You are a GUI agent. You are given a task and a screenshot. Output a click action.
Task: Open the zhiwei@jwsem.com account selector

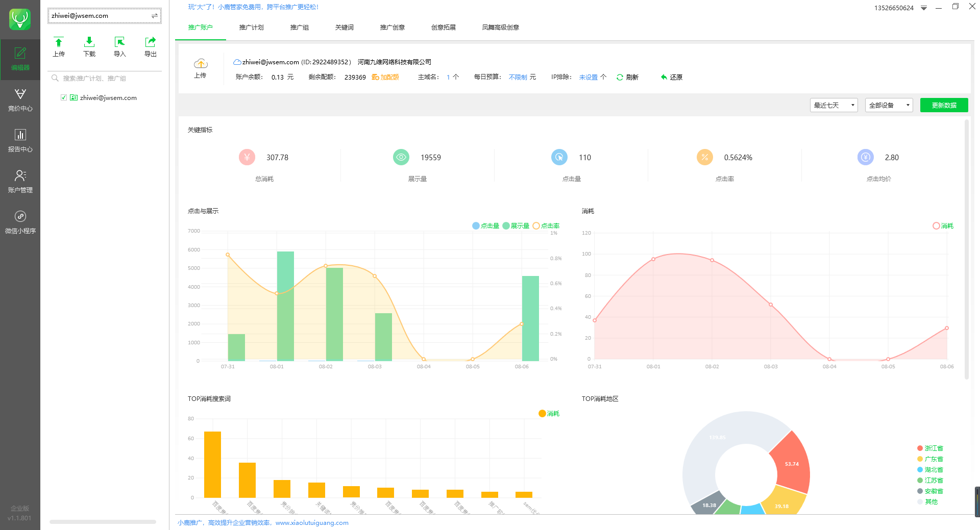click(x=105, y=16)
